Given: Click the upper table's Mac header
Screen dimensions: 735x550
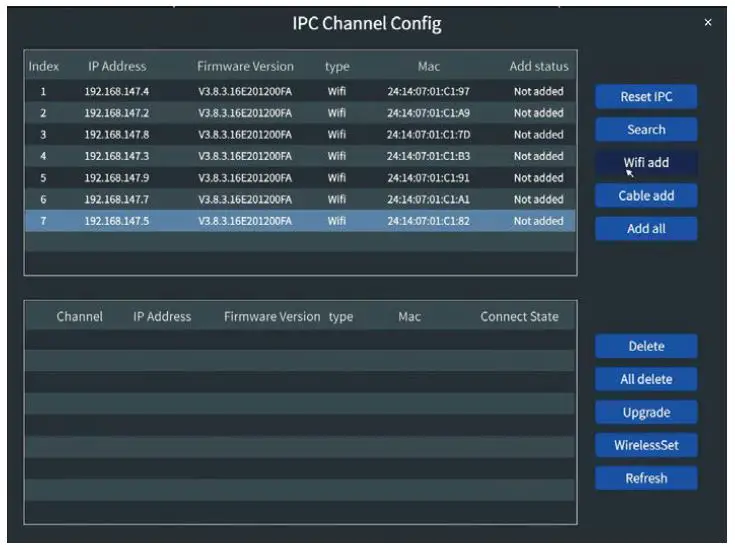Looking at the screenshot, I should [428, 66].
